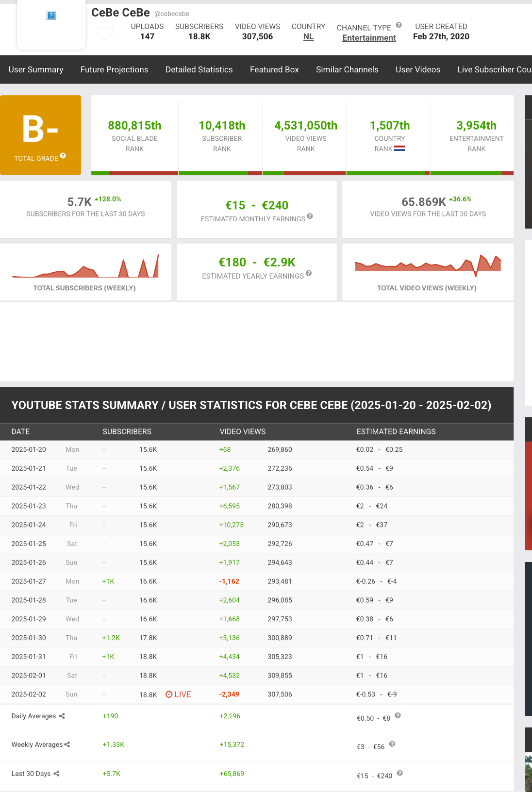Open the Similar Channels tab
Image resolution: width=532 pixels, height=792 pixels.
click(x=347, y=69)
